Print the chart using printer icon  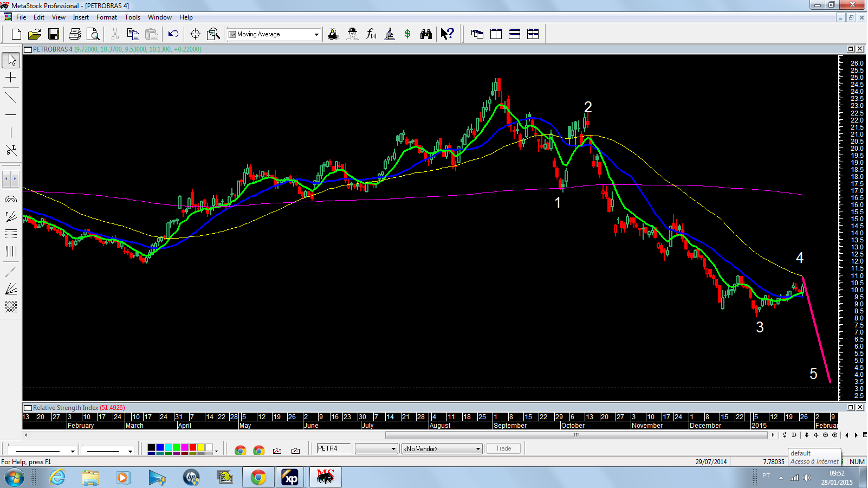tap(75, 34)
